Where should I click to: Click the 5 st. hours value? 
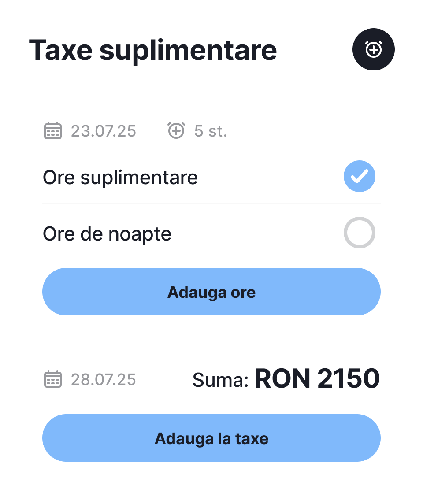pyautogui.click(x=211, y=131)
